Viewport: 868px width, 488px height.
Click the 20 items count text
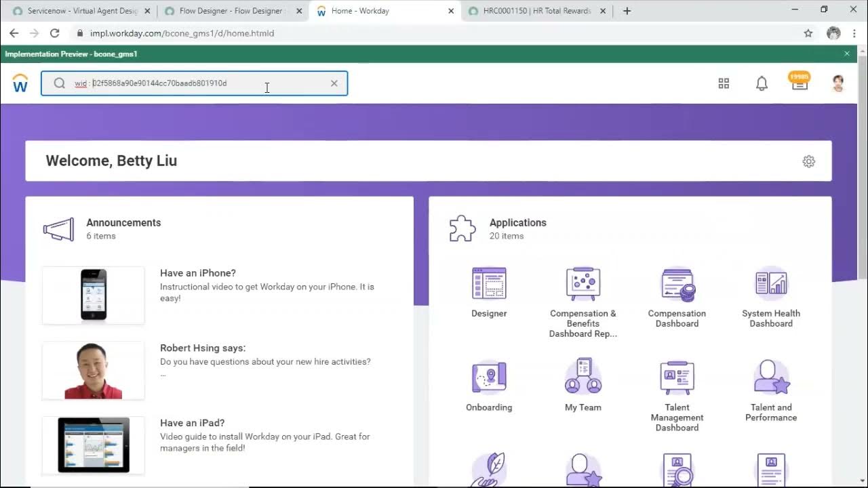click(507, 236)
